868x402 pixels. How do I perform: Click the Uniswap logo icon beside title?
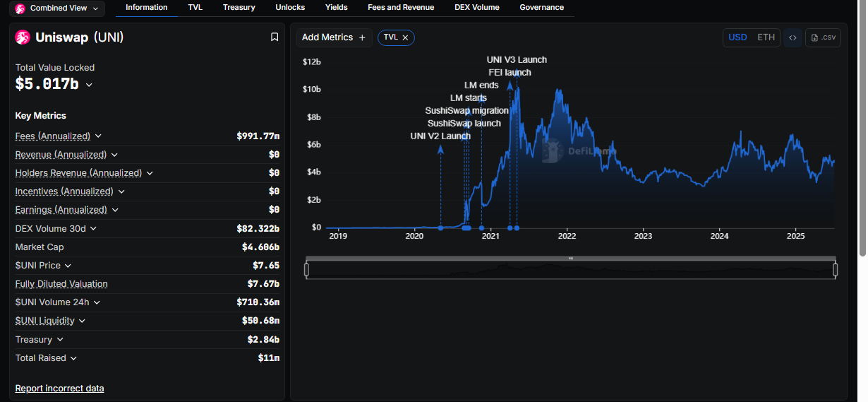click(23, 37)
